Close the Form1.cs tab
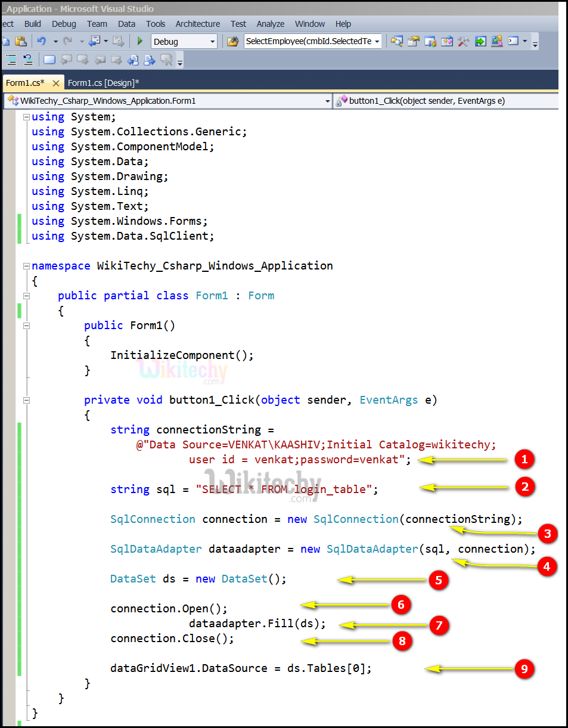Image resolution: width=568 pixels, height=728 pixels. [x=56, y=83]
